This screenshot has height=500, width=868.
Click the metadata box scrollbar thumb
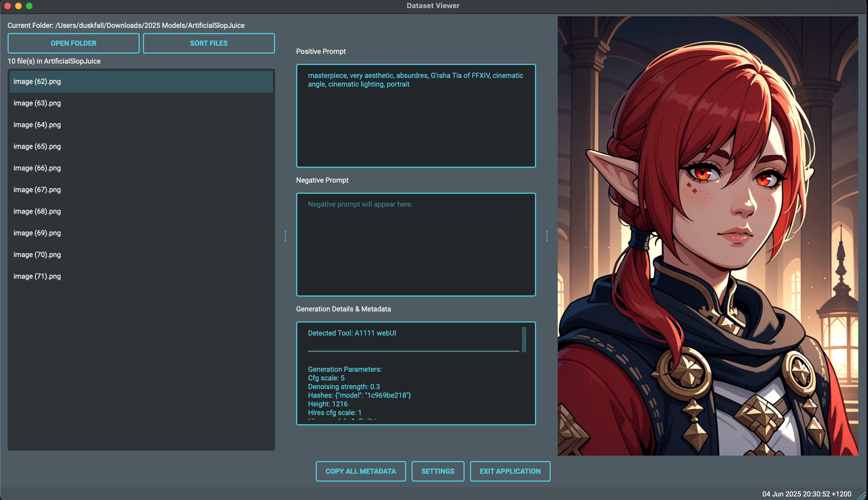tap(524, 339)
